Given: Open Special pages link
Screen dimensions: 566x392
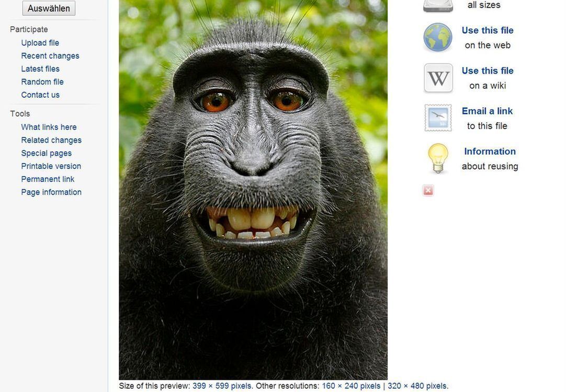Looking at the screenshot, I should coord(46,153).
